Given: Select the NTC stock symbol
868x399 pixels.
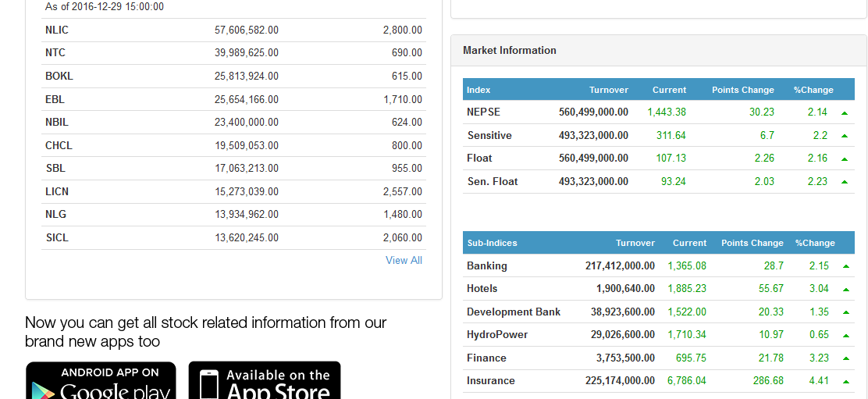Looking at the screenshot, I should coord(55,52).
